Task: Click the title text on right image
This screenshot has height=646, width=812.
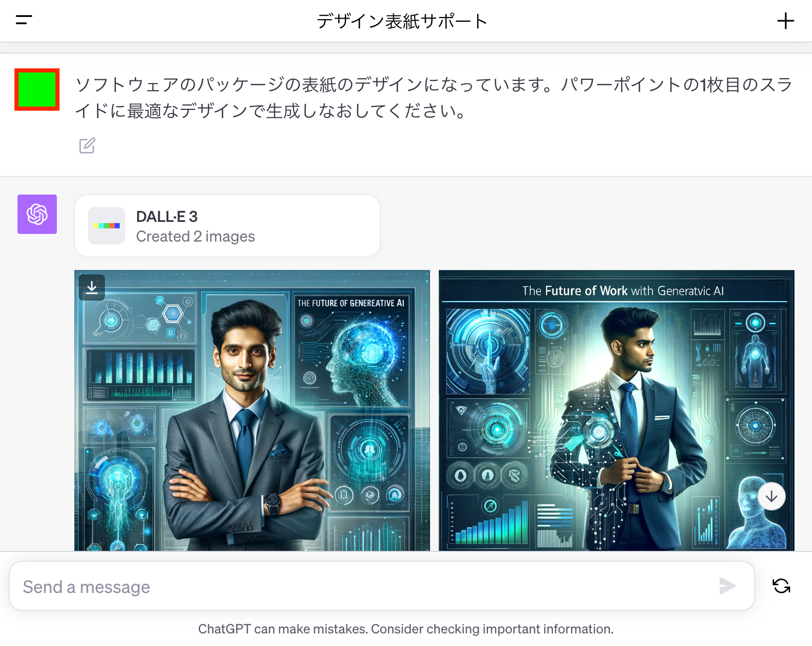Action: pyautogui.click(x=623, y=291)
